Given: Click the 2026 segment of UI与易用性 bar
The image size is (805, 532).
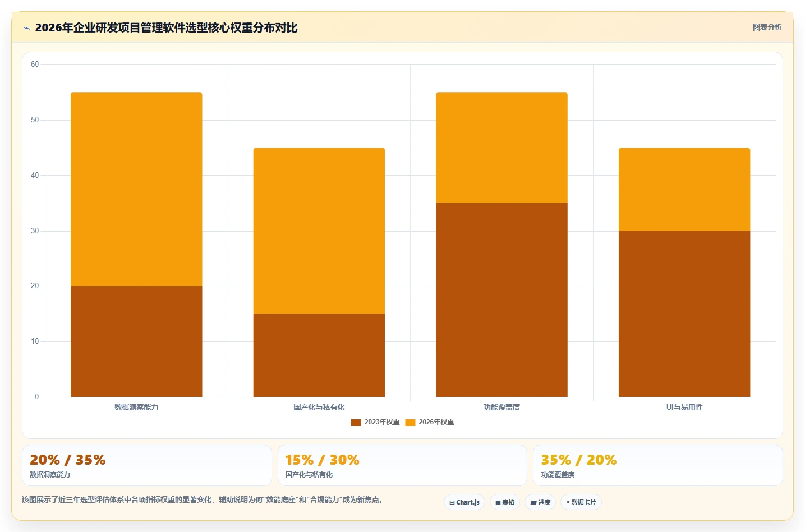Looking at the screenshot, I should click(684, 189).
